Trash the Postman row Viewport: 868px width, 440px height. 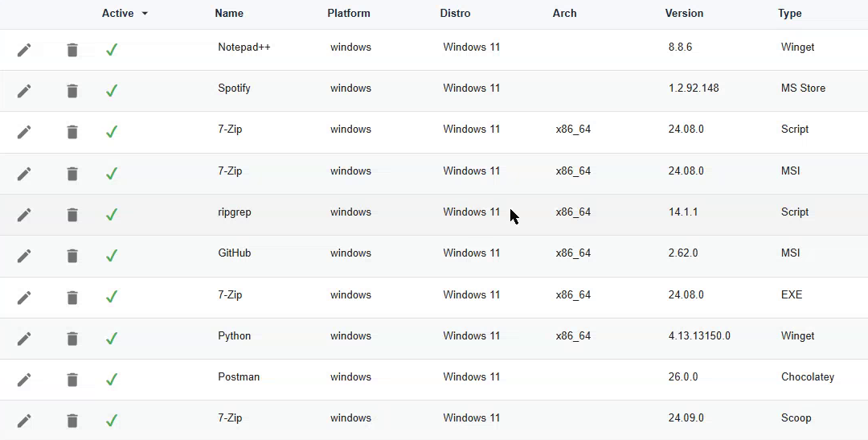tap(72, 380)
